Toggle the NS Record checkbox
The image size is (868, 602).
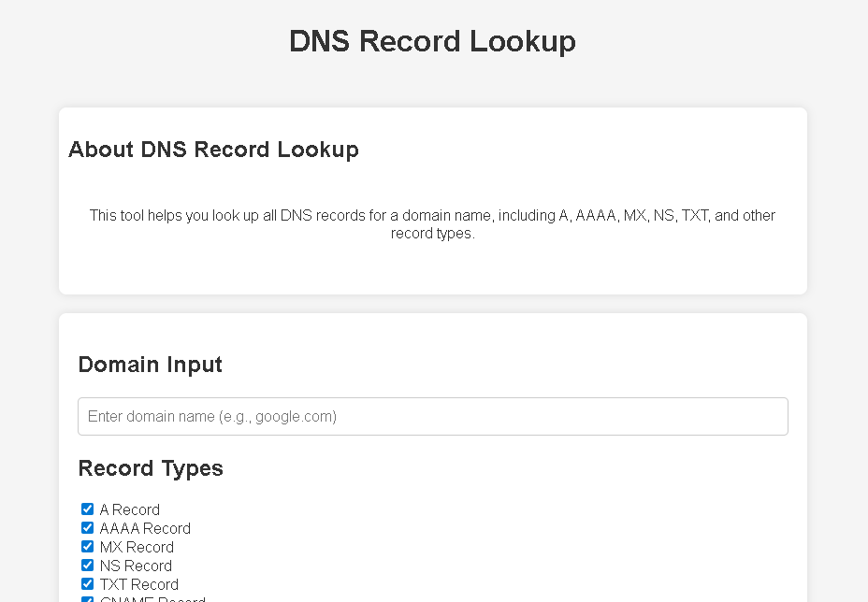(x=88, y=566)
